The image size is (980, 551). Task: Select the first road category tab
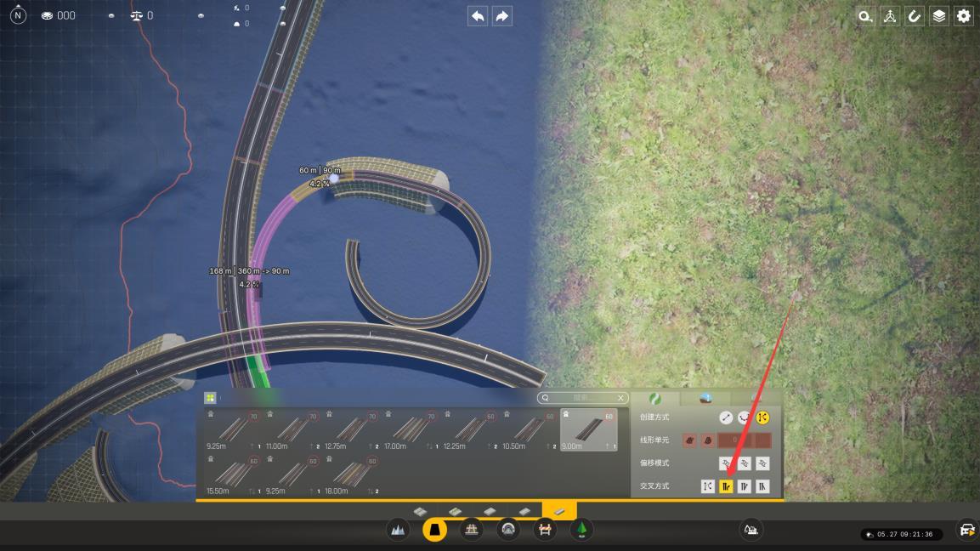click(x=420, y=512)
